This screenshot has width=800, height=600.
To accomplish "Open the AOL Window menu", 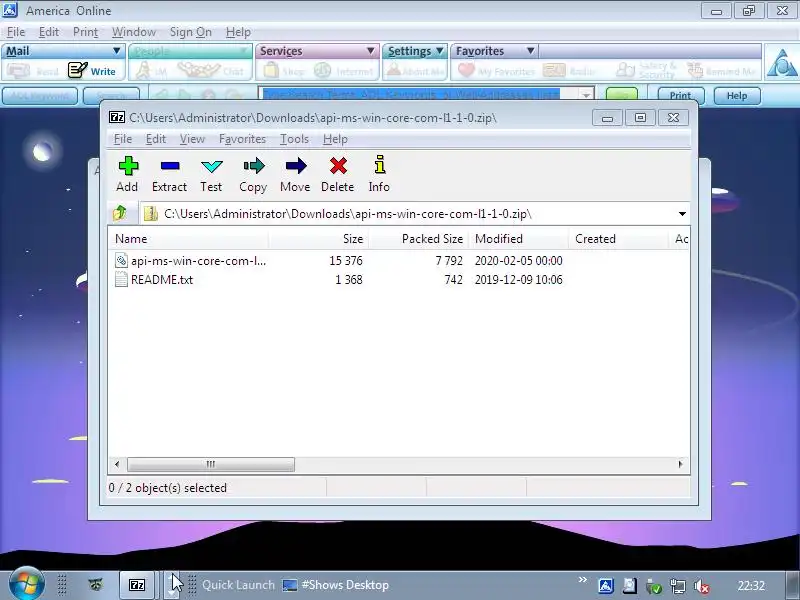I will pos(134,32).
